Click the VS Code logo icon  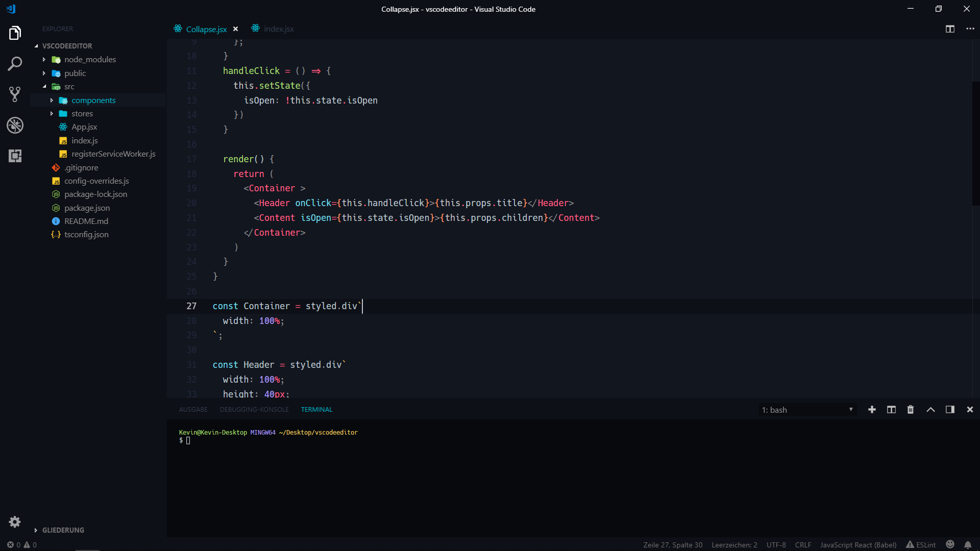coord(11,9)
